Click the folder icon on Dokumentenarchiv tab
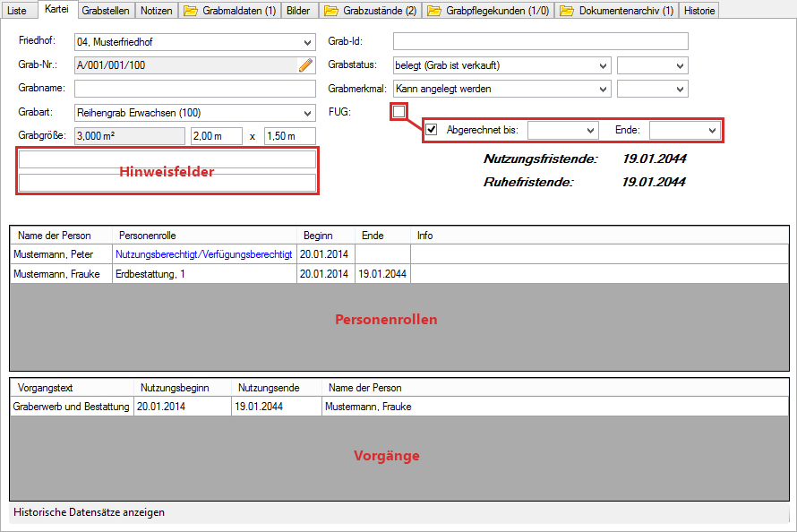797x532 pixels. (566, 11)
